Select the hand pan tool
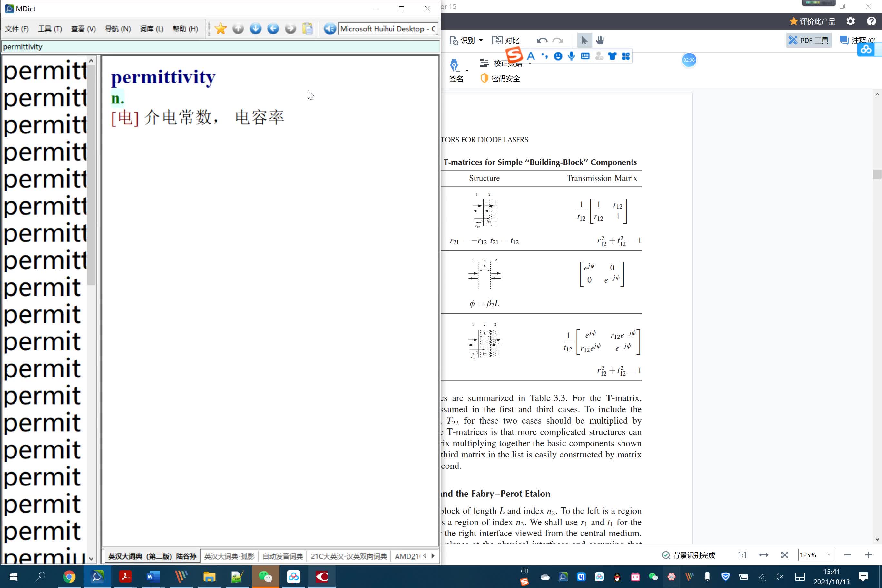Image resolution: width=882 pixels, height=588 pixels. tap(600, 40)
